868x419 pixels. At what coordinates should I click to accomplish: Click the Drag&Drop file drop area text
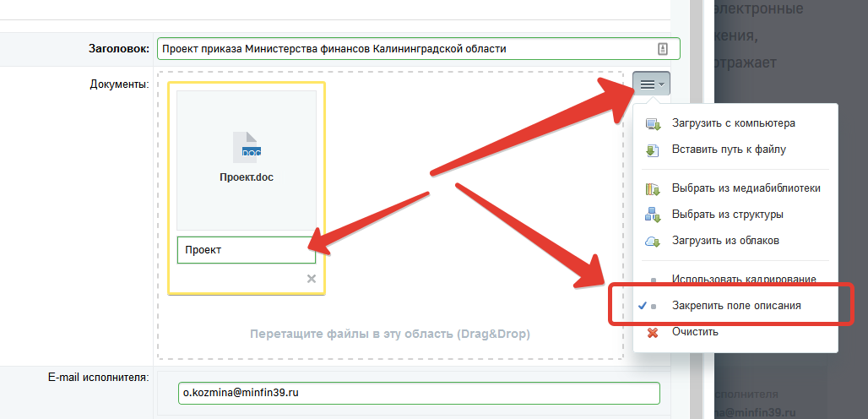click(x=390, y=334)
